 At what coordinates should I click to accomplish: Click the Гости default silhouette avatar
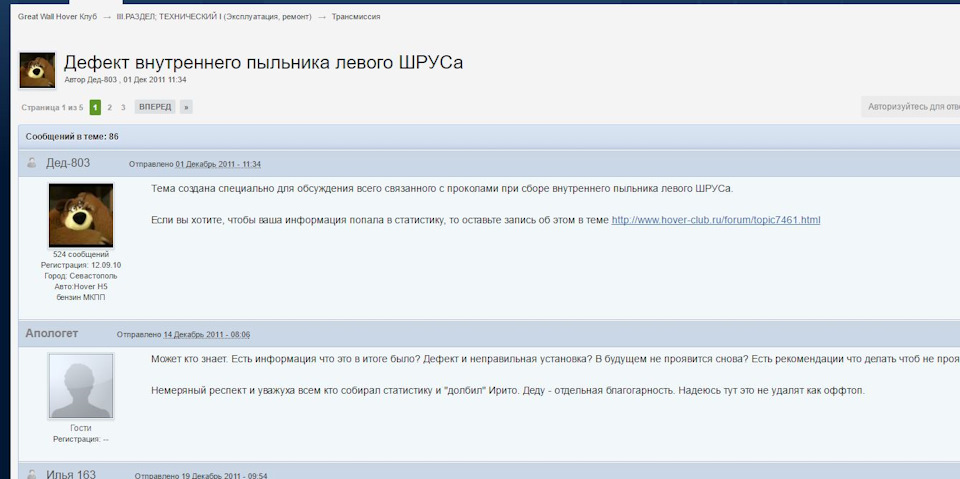point(81,386)
